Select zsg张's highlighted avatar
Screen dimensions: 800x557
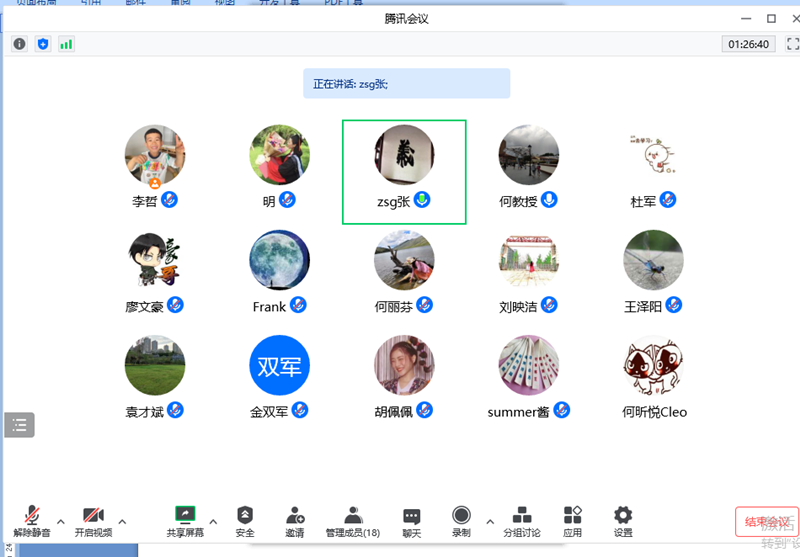point(404,155)
